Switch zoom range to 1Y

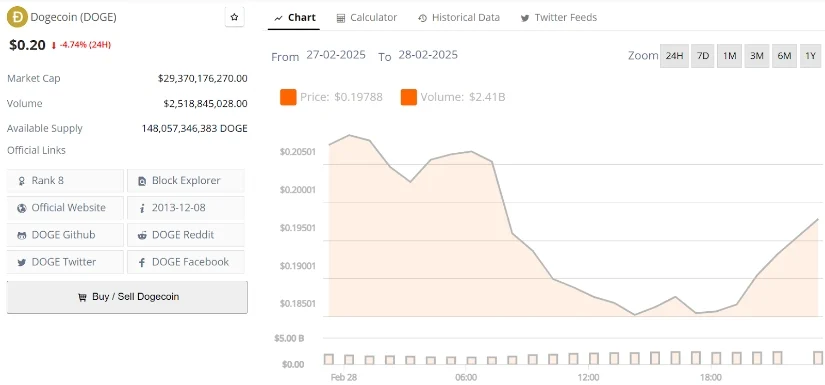pos(810,56)
